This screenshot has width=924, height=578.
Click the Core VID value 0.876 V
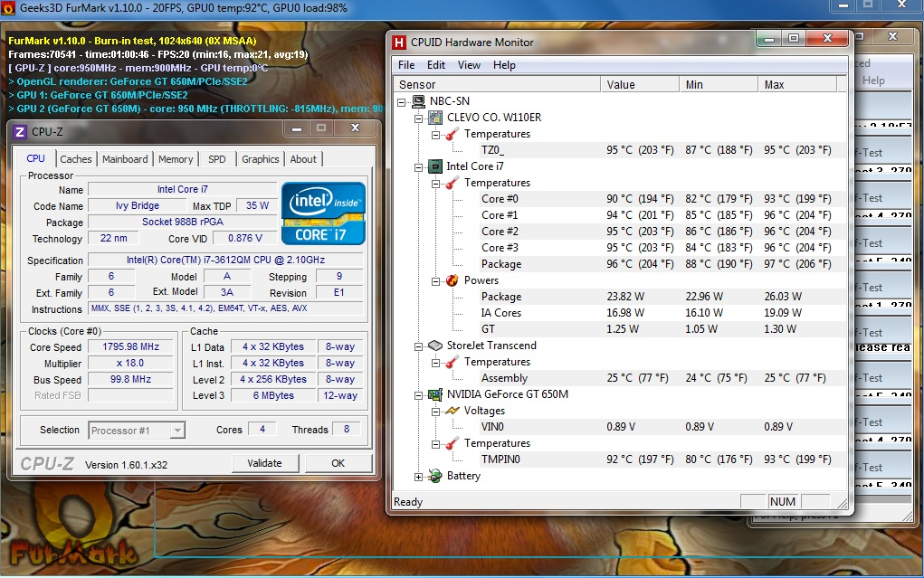[245, 238]
